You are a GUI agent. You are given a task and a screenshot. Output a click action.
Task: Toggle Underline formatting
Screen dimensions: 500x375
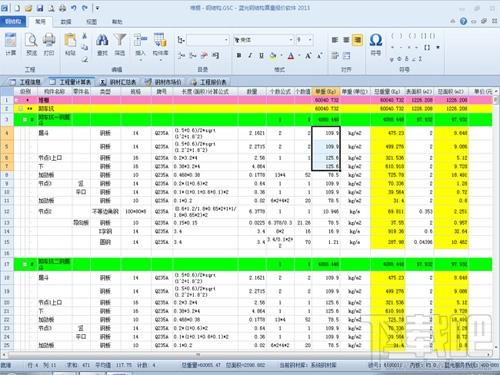point(261,56)
